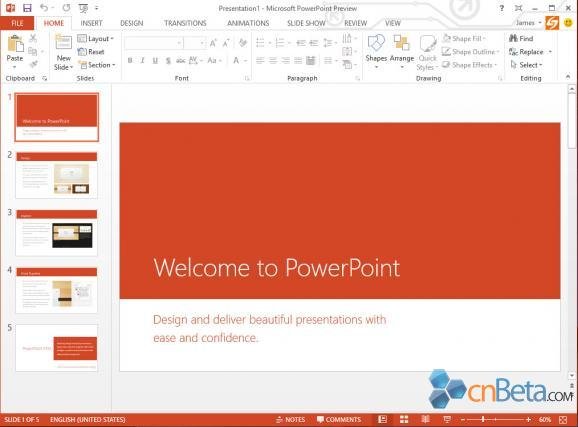Click the zoom in plus button
The height and width of the screenshot is (427, 578).
point(528,420)
